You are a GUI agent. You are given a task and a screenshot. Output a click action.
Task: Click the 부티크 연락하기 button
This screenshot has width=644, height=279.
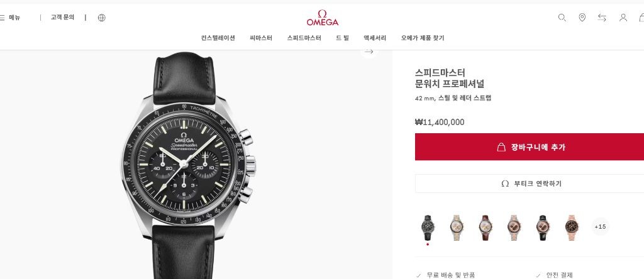pyautogui.click(x=530, y=183)
